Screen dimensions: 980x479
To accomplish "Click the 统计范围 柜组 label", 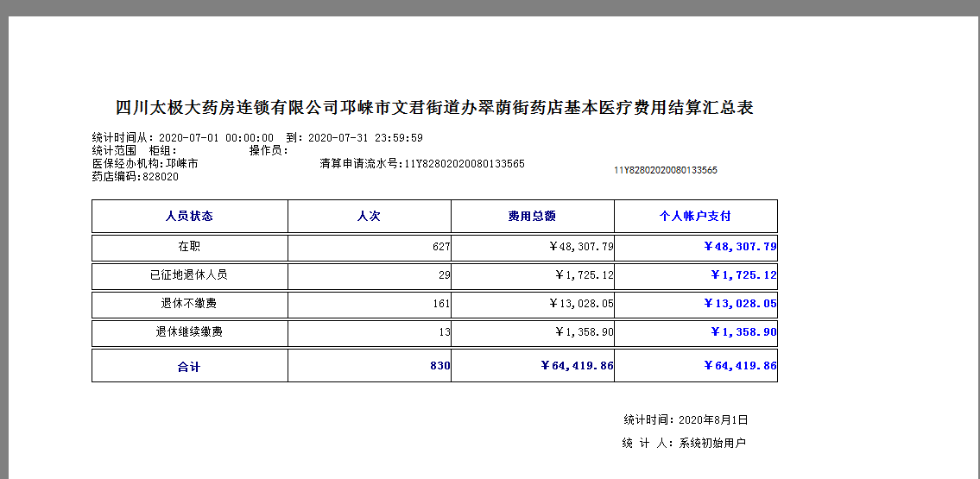I will [x=135, y=150].
